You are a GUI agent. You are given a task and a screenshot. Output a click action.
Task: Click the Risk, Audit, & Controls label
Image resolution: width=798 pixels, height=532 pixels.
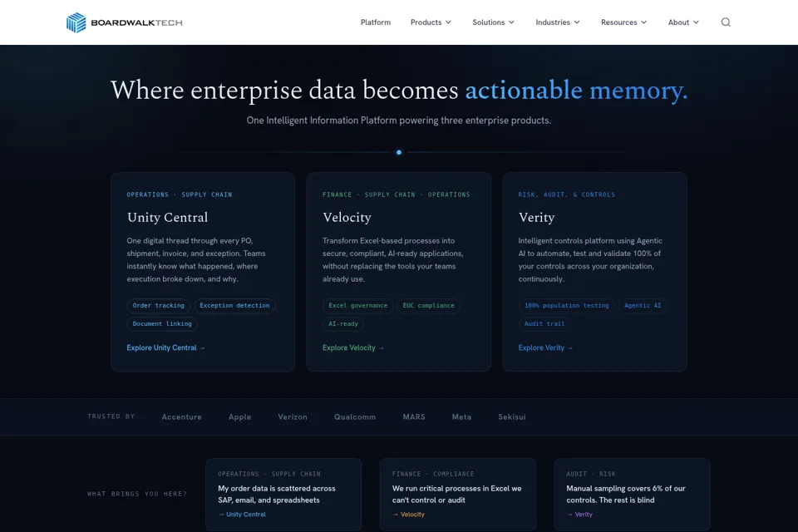[x=566, y=195]
